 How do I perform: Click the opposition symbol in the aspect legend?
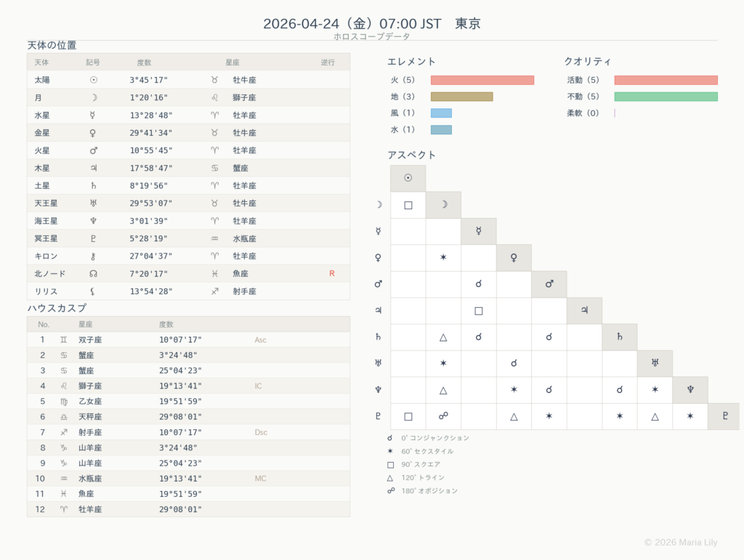coord(391,491)
